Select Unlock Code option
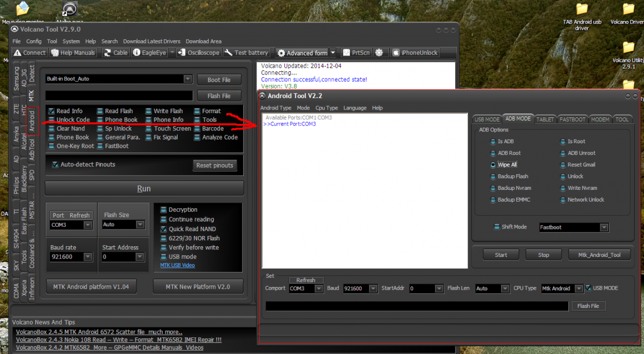This screenshot has height=354, width=644. pyautogui.click(x=69, y=120)
